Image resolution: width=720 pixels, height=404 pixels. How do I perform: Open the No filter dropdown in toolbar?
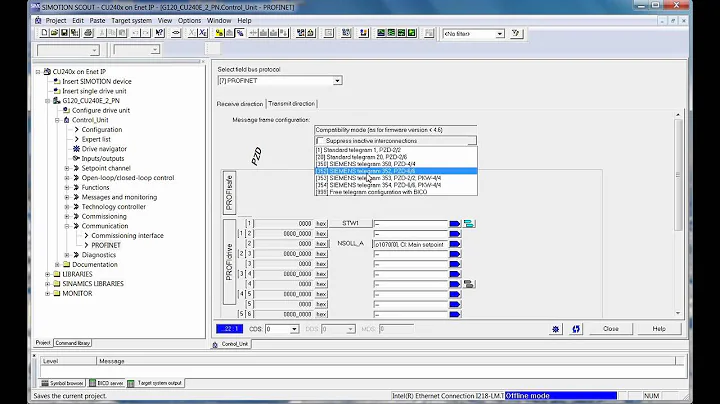point(500,34)
